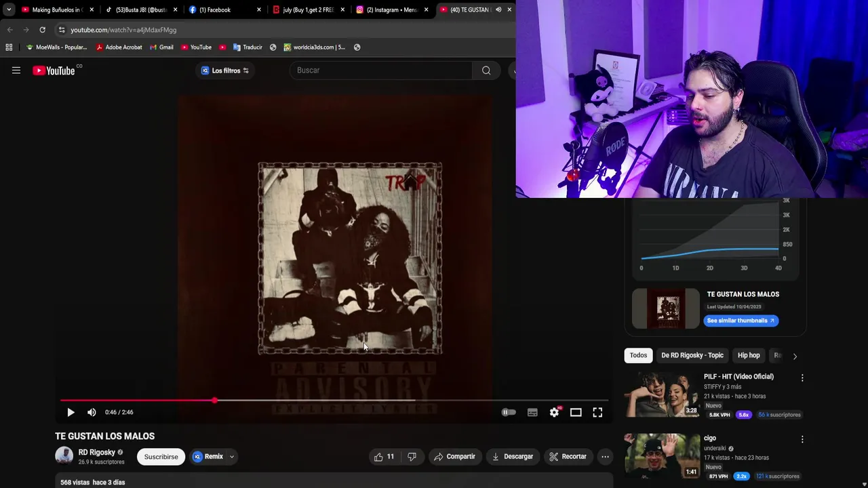Viewport: 868px width, 488px height.
Task: Focus the Buscar search field
Action: click(x=381, y=70)
